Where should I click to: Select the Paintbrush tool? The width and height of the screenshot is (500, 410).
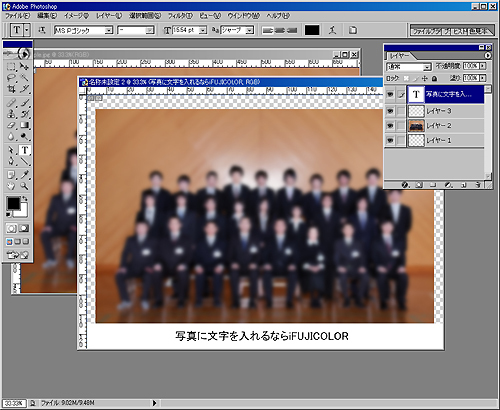pyautogui.click(x=24, y=103)
